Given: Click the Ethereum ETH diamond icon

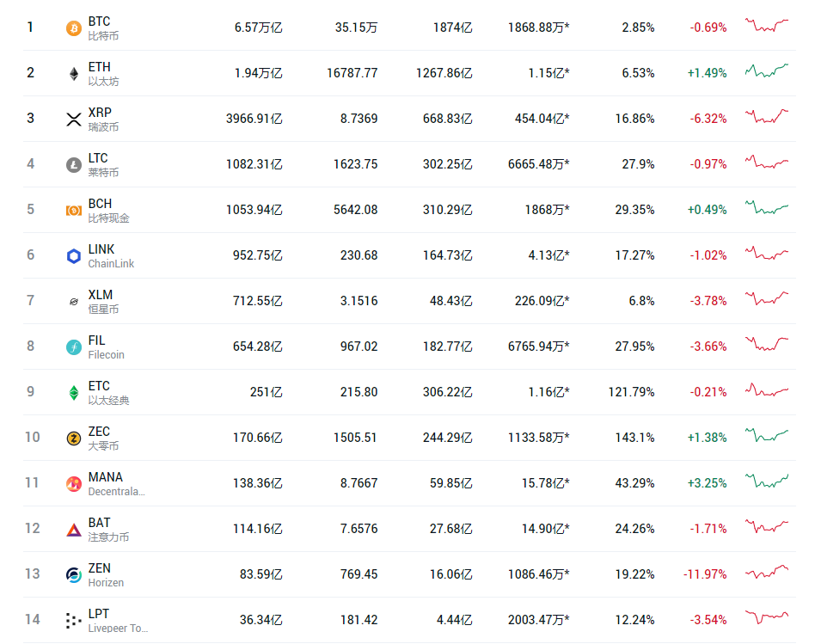Looking at the screenshot, I should 74,74.
